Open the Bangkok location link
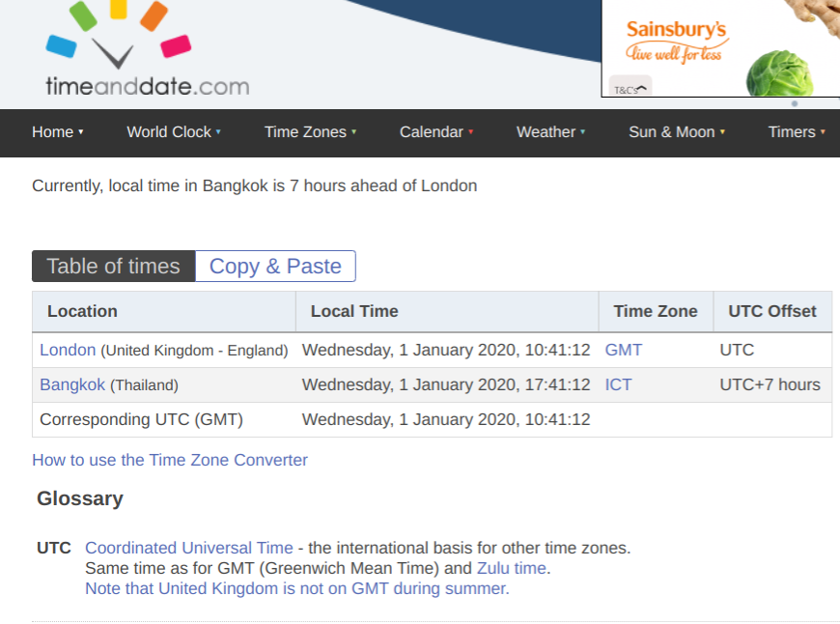This screenshot has width=840, height=624. pos(72,384)
